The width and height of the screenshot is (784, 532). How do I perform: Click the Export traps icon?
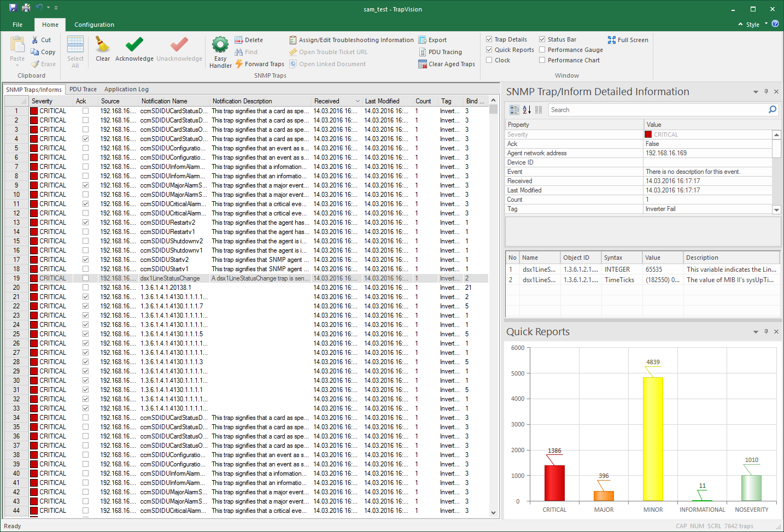tap(423, 40)
